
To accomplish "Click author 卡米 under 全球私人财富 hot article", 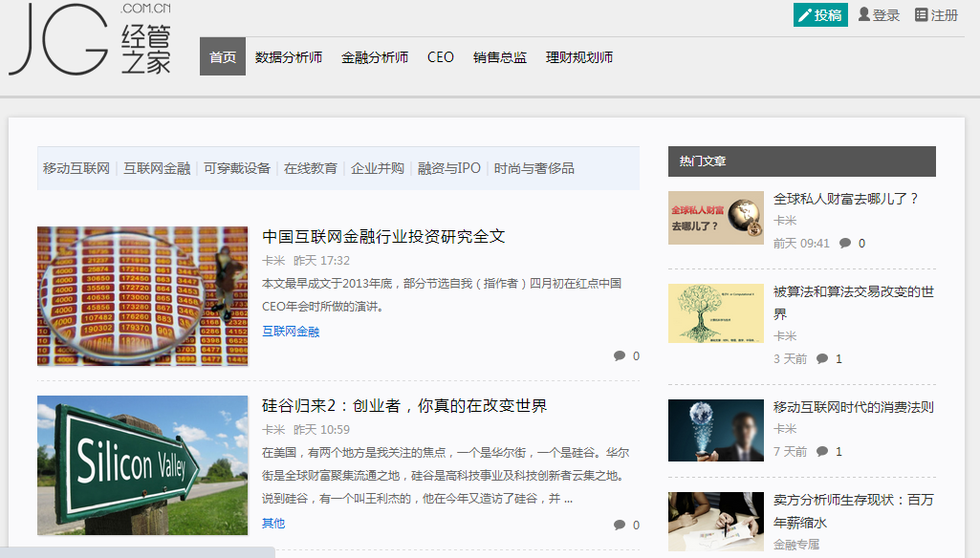I will pos(785,221).
